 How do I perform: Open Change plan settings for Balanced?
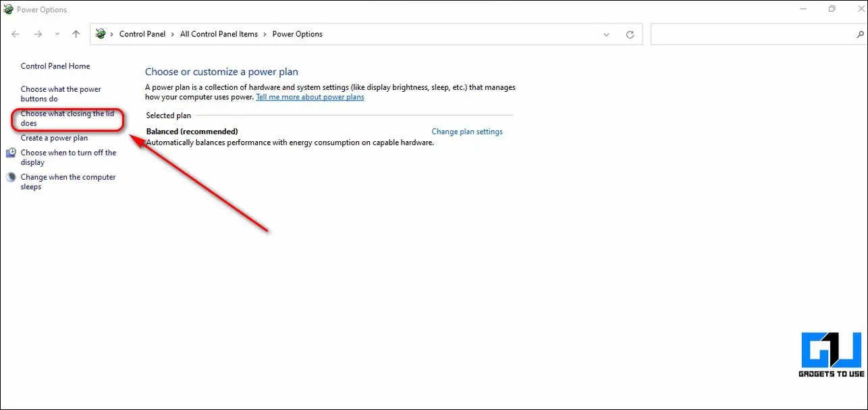click(x=467, y=132)
